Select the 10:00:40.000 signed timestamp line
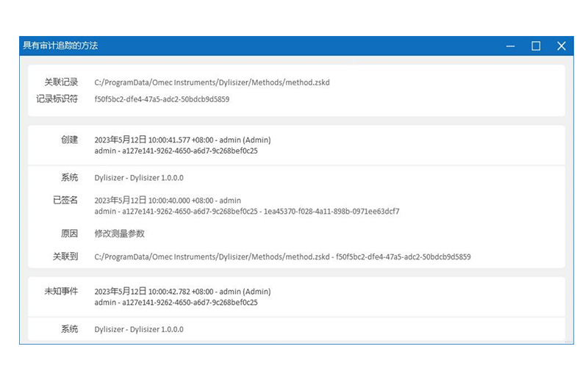Viewport: 588px width, 385px height. click(168, 201)
